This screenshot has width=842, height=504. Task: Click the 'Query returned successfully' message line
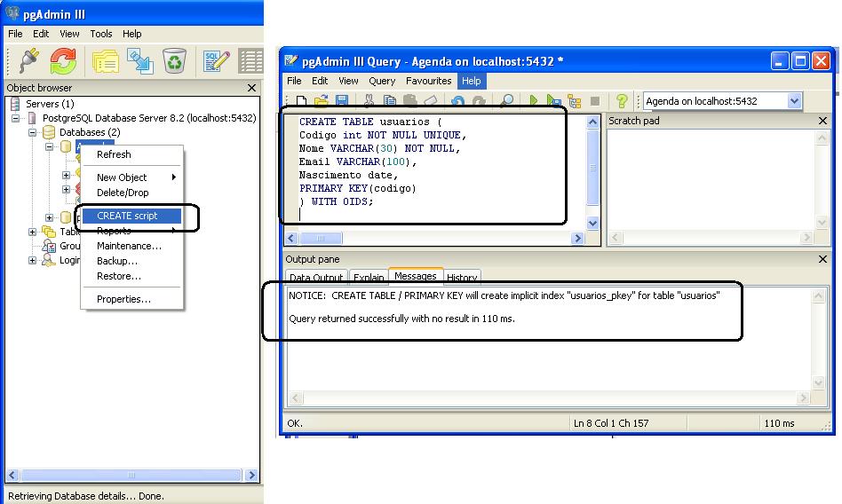coord(401,319)
